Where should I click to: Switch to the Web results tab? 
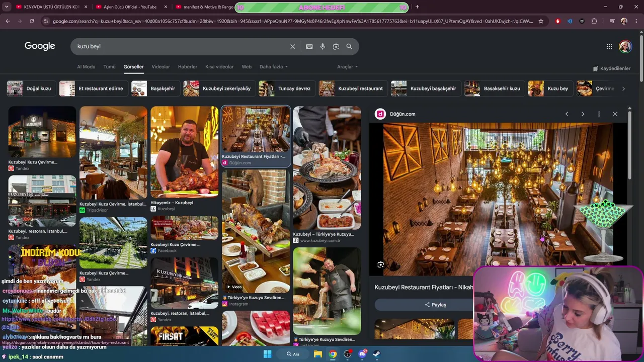247,67
